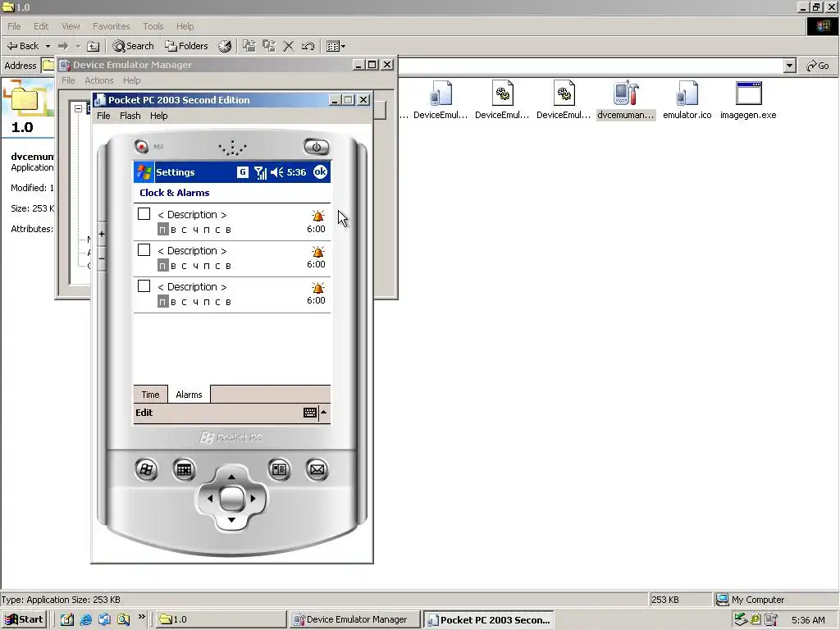The image size is (840, 630).
Task: Tap the speaker volume icon in Pocket PC
Action: [277, 172]
